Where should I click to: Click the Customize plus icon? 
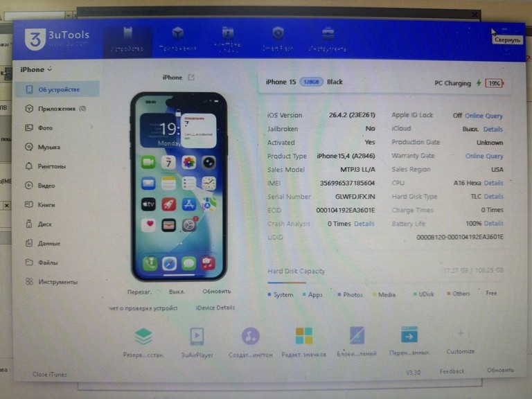pos(461,334)
